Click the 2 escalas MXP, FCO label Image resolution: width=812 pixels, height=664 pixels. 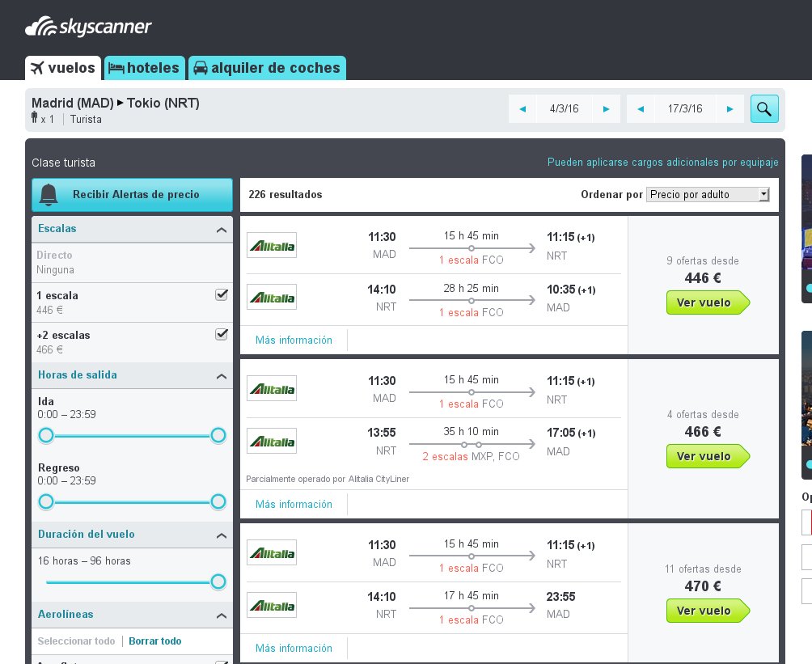coord(471,457)
